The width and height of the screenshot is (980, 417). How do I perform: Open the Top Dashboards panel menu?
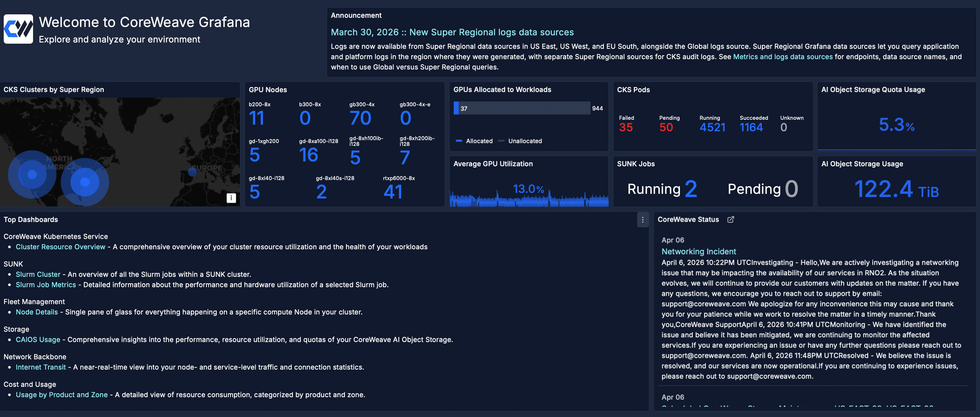pos(643,220)
